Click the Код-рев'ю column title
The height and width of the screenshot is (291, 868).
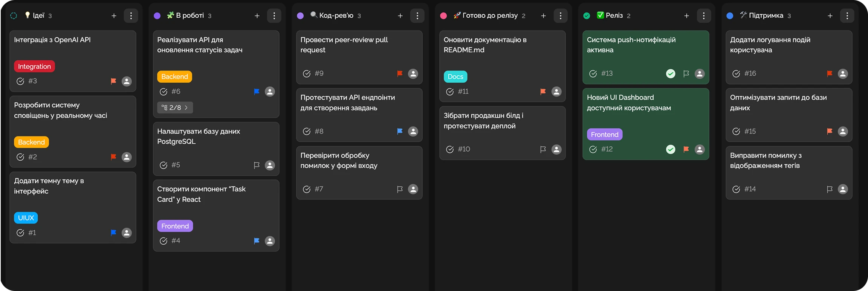coord(336,15)
